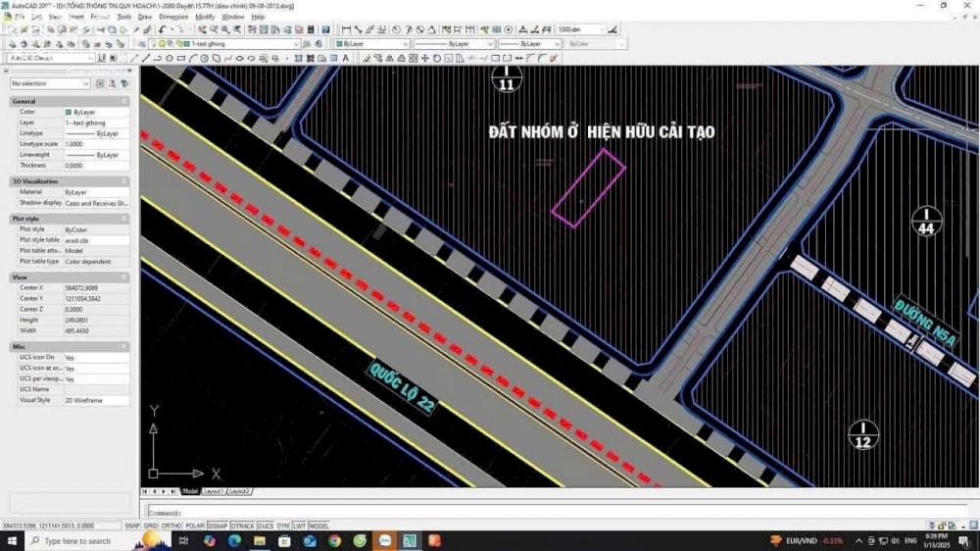Click the linear dimension tool icon
980x551 pixels.
tap(346, 30)
